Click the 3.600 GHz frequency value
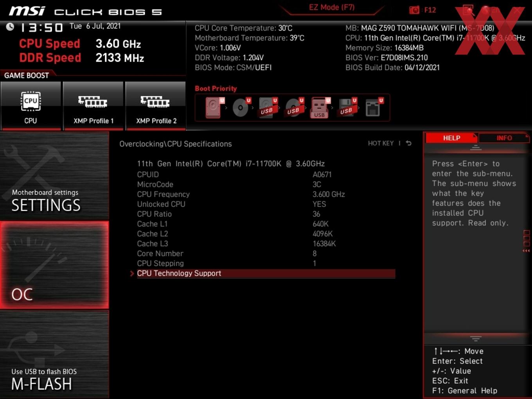The image size is (532, 399). tap(329, 194)
